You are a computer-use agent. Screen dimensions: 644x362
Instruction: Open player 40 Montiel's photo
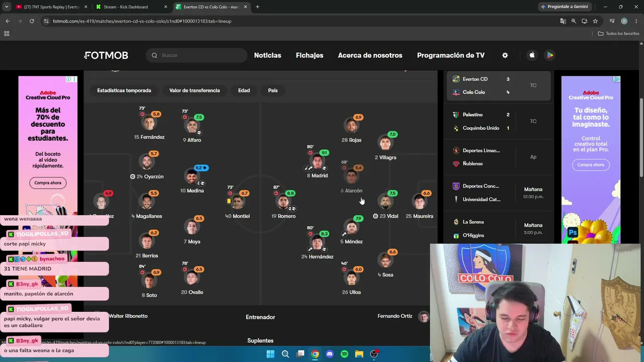pyautogui.click(x=238, y=202)
